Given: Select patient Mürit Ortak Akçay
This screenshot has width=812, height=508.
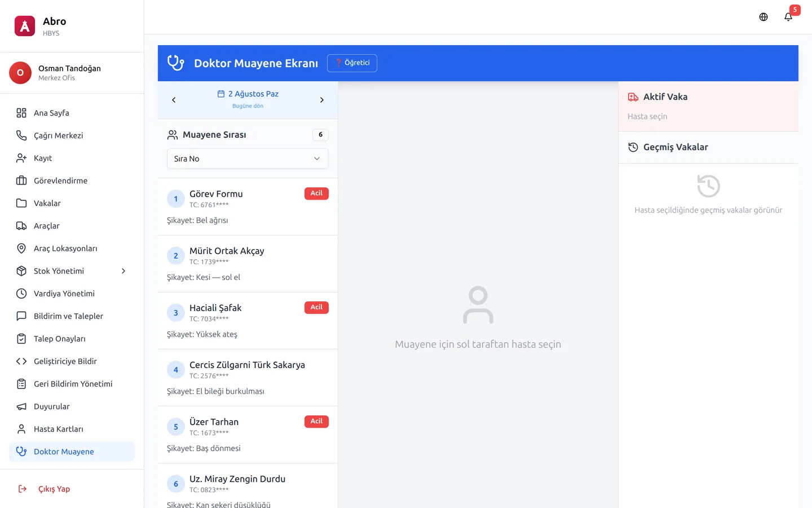Looking at the screenshot, I should (248, 264).
